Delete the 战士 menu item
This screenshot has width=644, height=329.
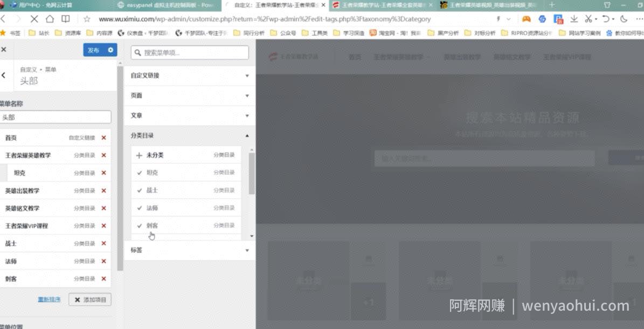(x=103, y=243)
